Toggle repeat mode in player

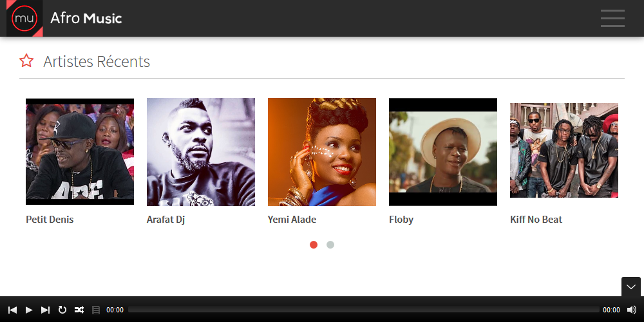62,310
